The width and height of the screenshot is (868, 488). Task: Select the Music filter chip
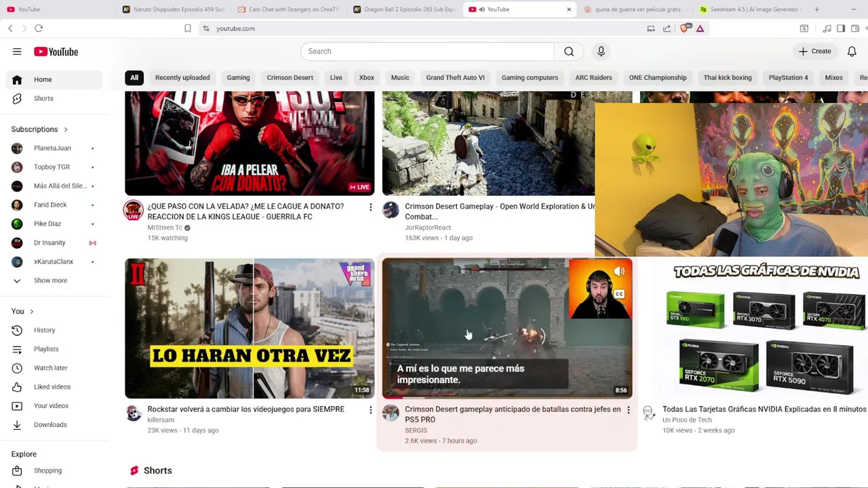tap(400, 77)
